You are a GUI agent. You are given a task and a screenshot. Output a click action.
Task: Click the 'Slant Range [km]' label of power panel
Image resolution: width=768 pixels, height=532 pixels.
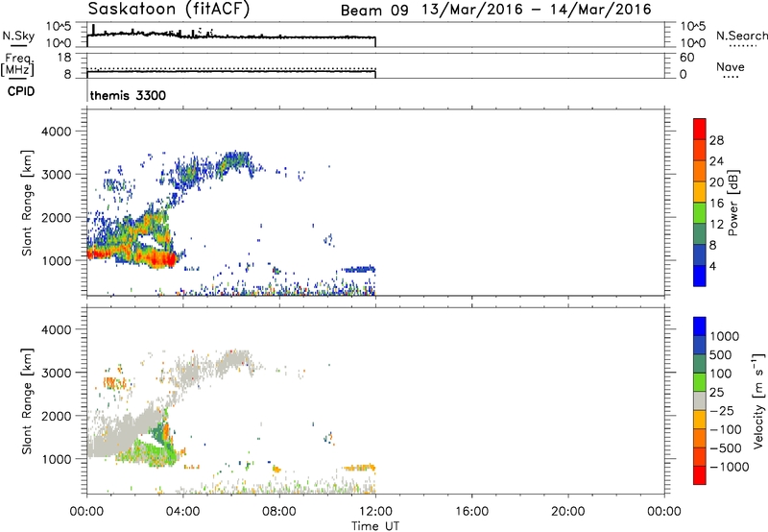pyautogui.click(x=27, y=203)
